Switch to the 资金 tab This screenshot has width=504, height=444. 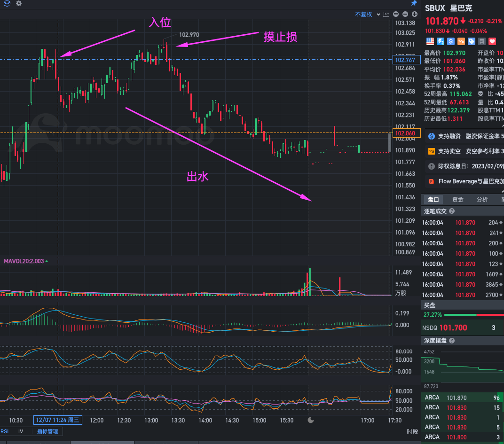458,200
